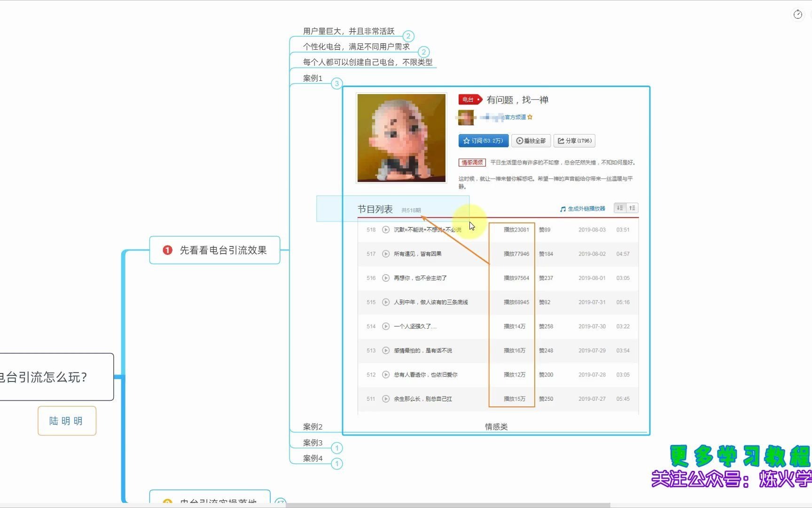The image size is (812, 508).
Task: Click the 情感类 caption below the image
Action: pyautogui.click(x=496, y=427)
